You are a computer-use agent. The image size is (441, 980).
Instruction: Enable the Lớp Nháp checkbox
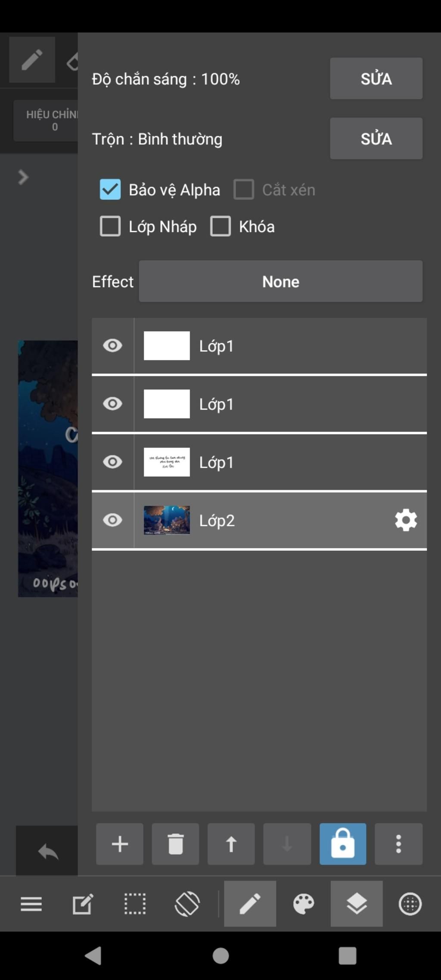[x=110, y=226]
